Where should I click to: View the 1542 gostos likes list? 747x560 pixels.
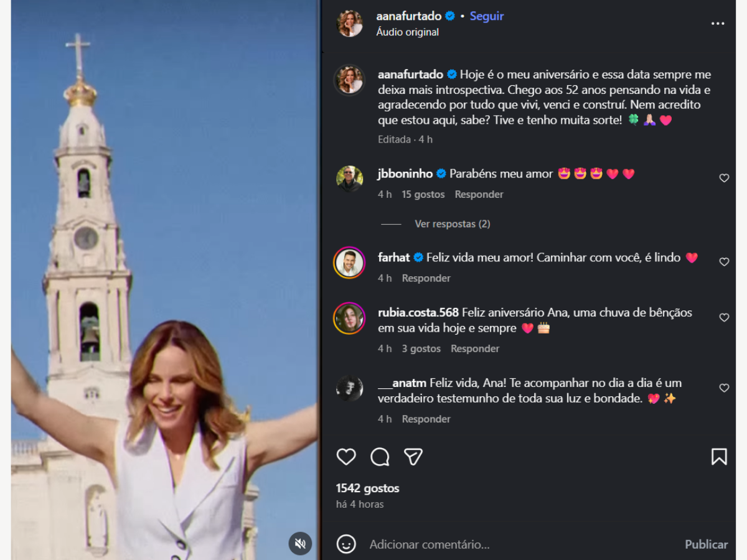coord(367,488)
